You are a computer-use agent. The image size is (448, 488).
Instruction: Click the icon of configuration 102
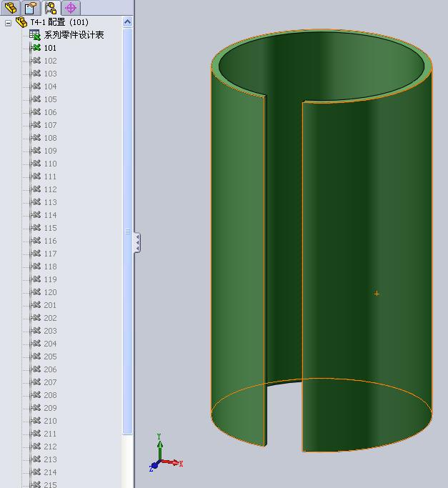36,61
